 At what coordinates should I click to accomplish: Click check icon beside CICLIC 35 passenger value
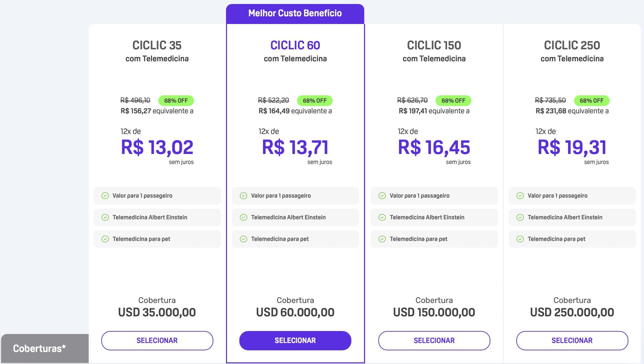(105, 196)
